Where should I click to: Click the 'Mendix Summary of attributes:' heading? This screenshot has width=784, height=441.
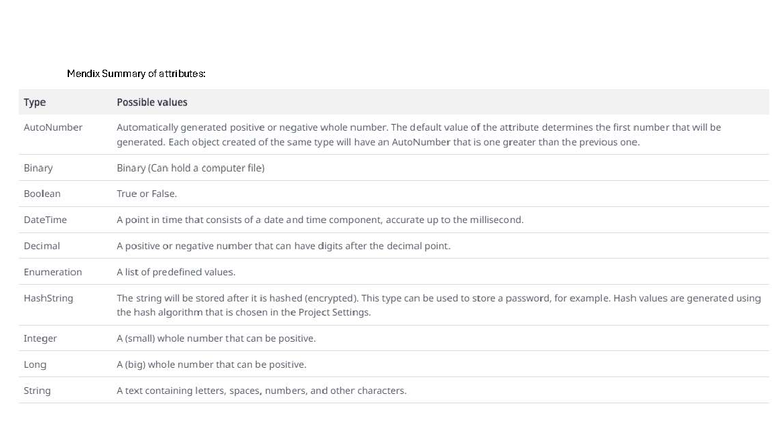(x=136, y=74)
